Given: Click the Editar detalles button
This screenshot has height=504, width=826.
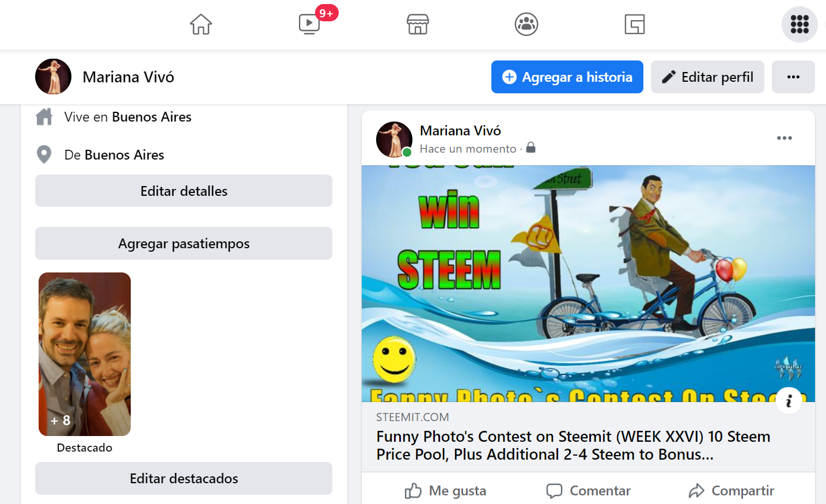Looking at the screenshot, I should point(184,191).
